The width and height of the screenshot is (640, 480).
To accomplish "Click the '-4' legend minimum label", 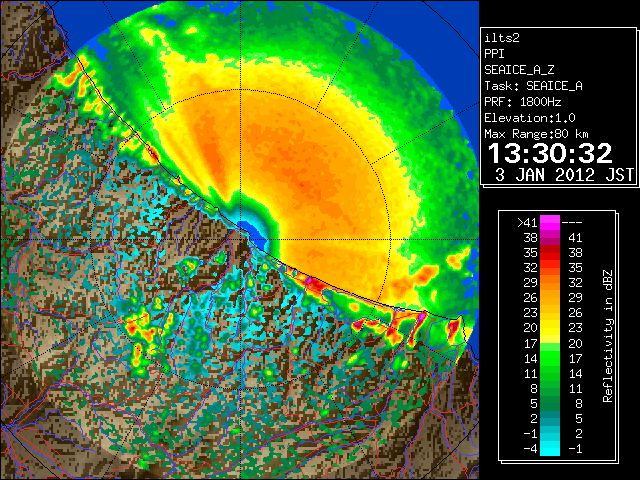I will (530, 449).
